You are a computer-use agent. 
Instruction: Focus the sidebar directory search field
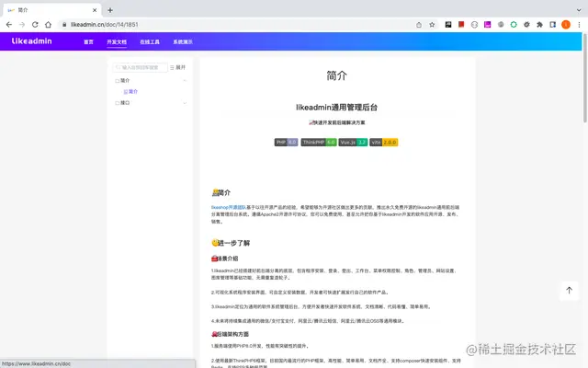click(140, 67)
